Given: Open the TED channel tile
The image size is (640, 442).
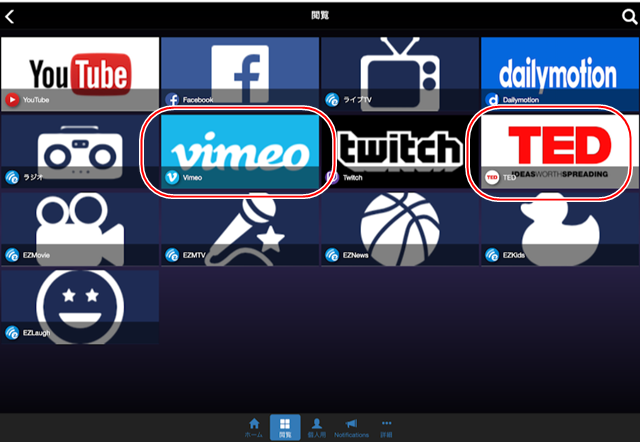Looking at the screenshot, I should pyautogui.click(x=560, y=151).
